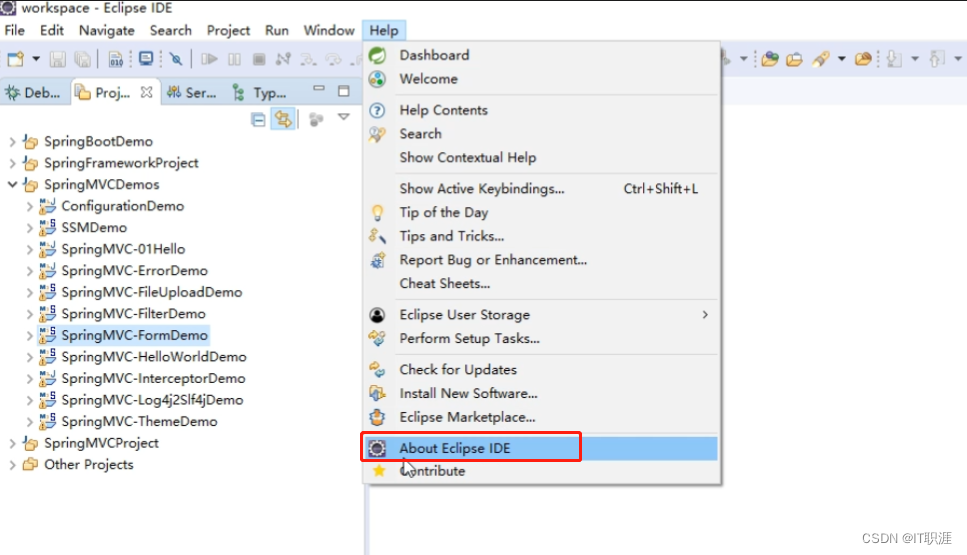Click the Next Annotation toolbar icon
Viewport: 967px width, 555px height.
click(x=894, y=59)
